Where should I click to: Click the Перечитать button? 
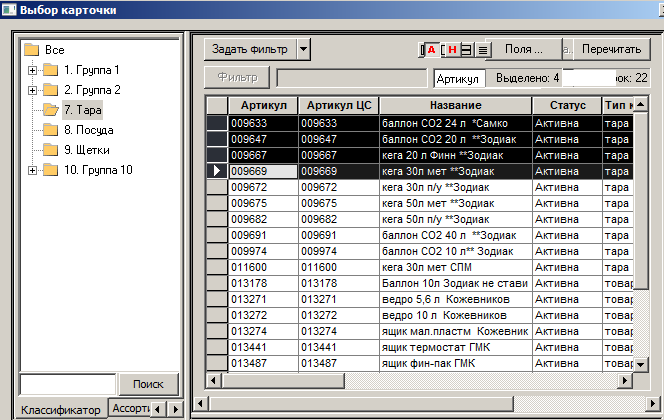tap(611, 49)
